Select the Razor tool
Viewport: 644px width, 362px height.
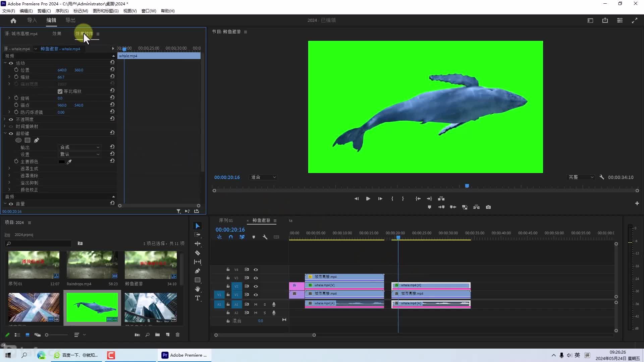[198, 253]
